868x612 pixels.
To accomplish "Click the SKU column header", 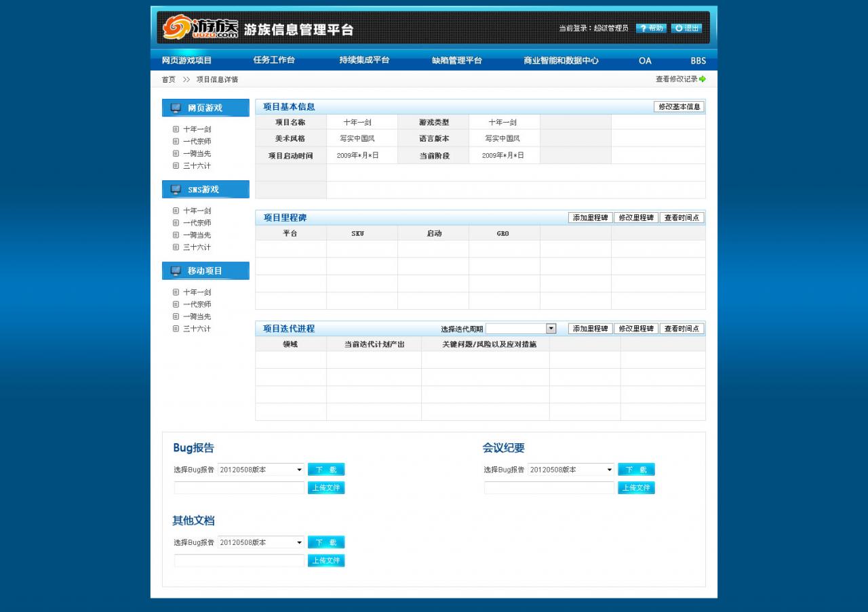I will 358,233.
